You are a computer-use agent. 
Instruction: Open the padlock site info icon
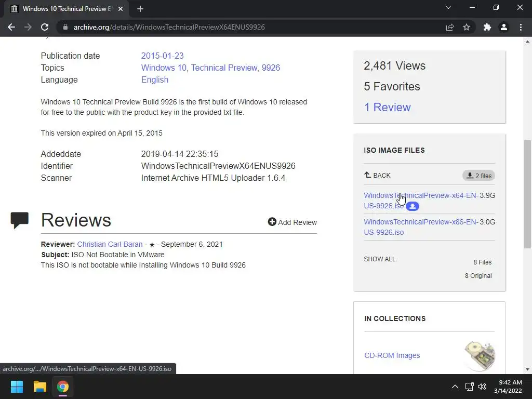pos(65,27)
